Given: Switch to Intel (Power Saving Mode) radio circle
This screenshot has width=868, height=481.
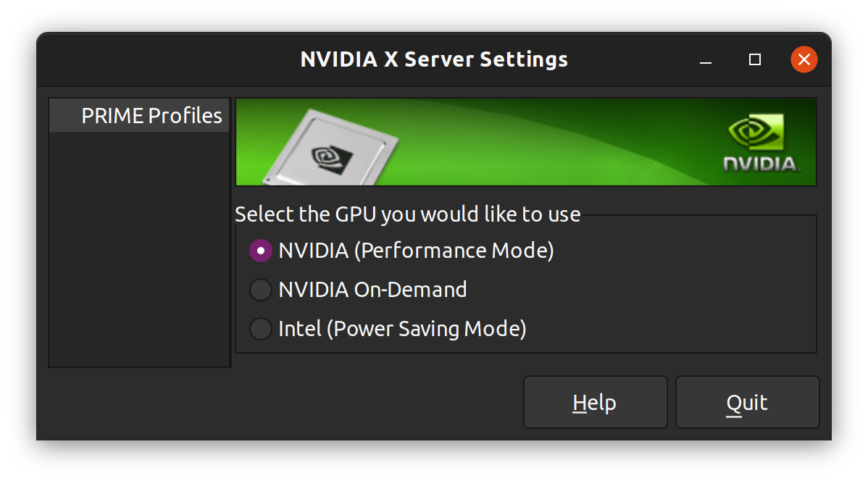Looking at the screenshot, I should click(260, 329).
